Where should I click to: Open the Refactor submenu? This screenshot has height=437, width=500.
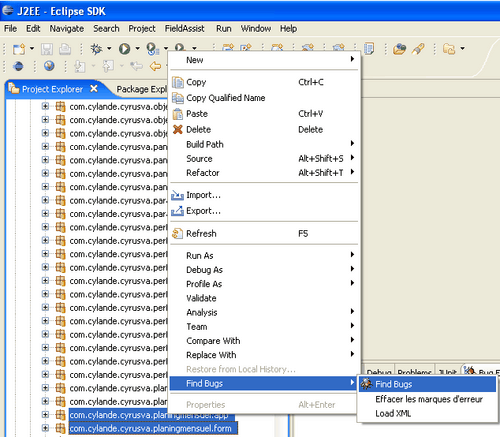pyautogui.click(x=264, y=173)
